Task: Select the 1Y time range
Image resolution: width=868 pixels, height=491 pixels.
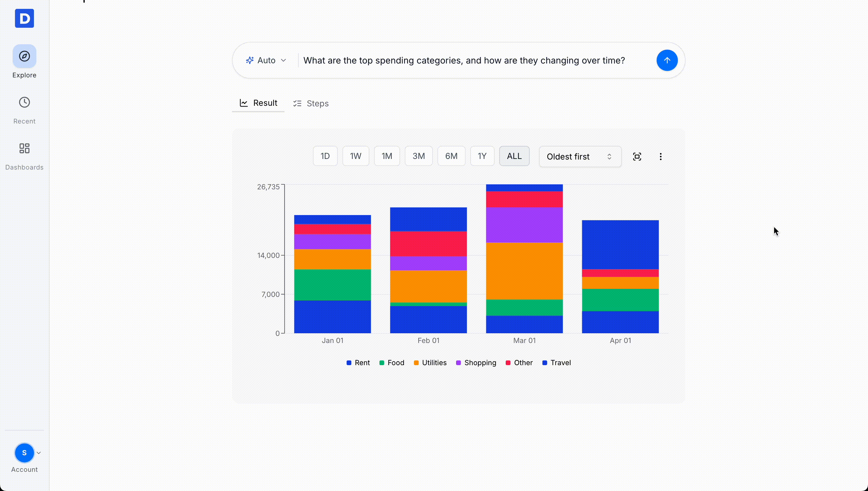Action: 482,156
